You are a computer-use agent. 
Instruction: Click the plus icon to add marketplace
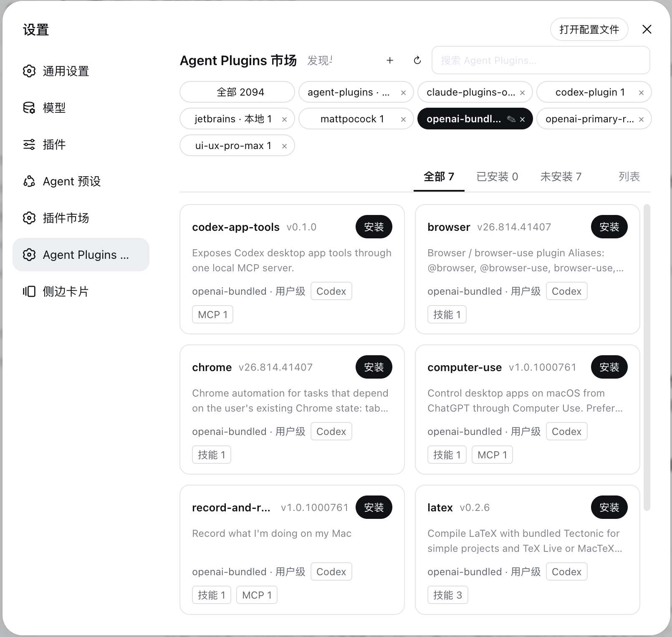point(390,61)
